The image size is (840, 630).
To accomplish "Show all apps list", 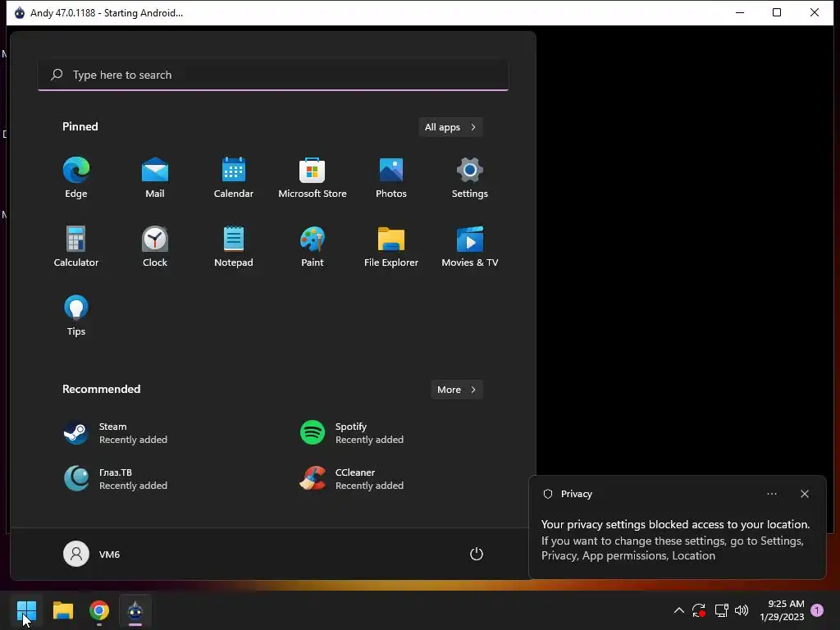I will 450,127.
